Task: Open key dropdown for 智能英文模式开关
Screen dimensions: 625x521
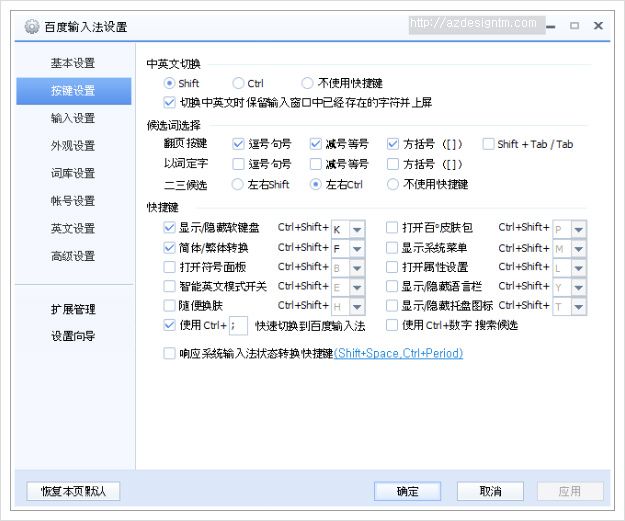Action: coord(357,287)
